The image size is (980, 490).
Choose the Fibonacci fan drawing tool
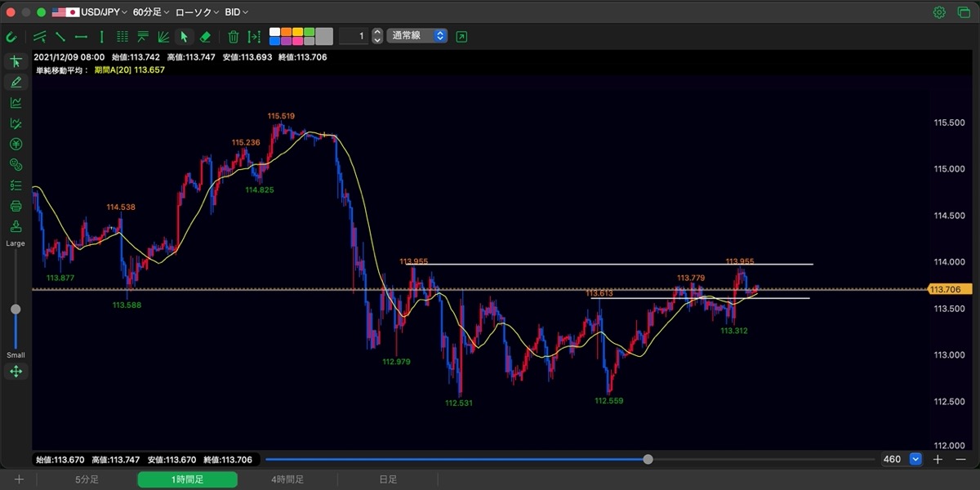click(x=163, y=37)
